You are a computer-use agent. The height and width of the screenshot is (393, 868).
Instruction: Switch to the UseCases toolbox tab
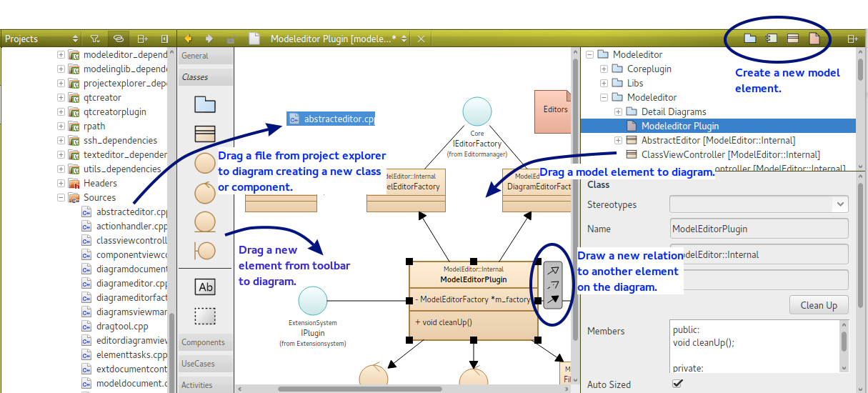198,364
